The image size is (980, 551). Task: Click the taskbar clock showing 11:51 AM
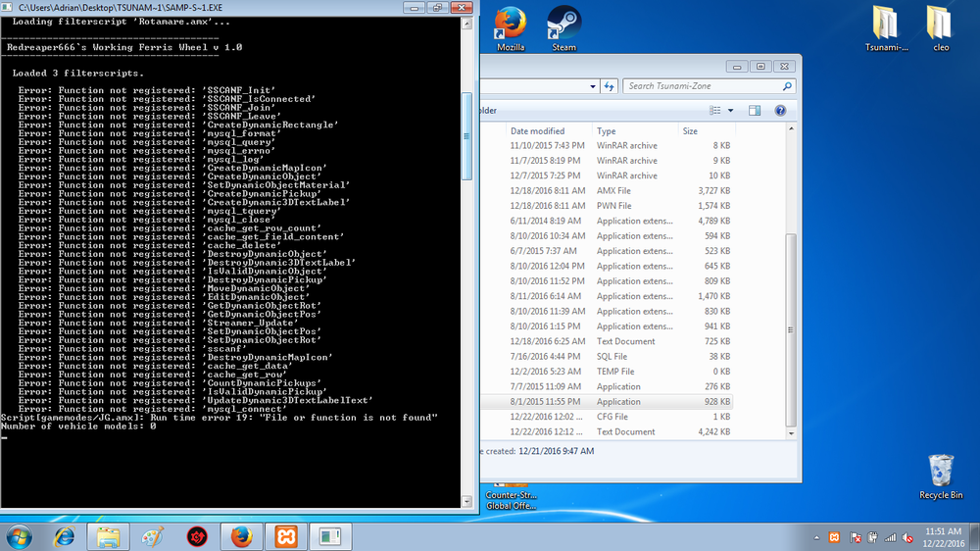pos(943,537)
